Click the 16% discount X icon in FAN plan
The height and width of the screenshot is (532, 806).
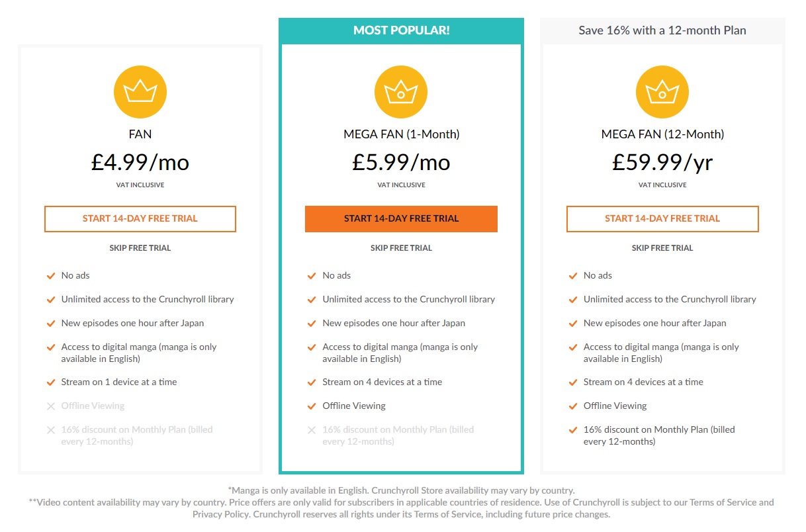51,430
